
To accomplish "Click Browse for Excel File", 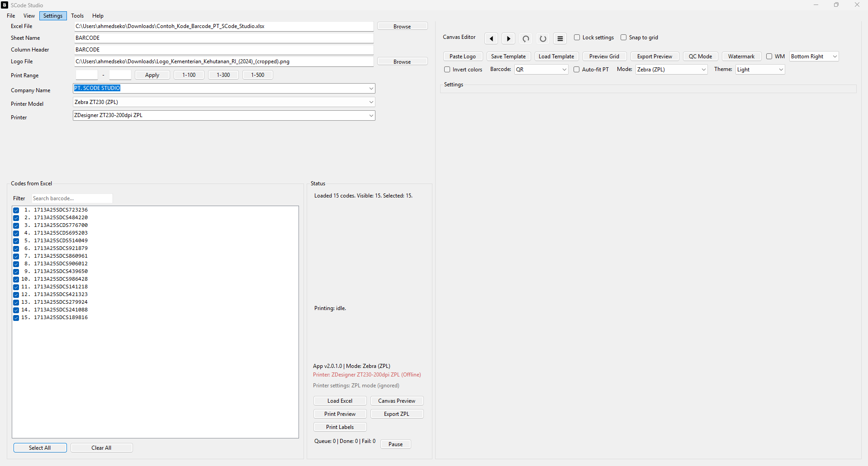I will tap(402, 26).
